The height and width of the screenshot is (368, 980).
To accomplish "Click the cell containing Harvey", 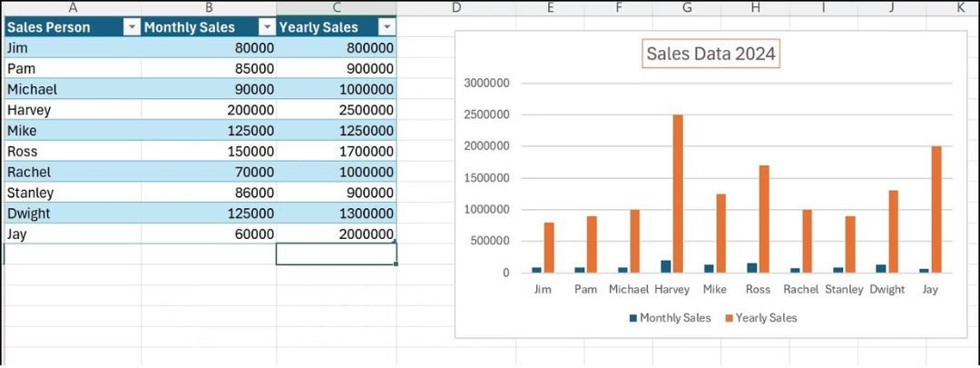I will click(x=72, y=110).
